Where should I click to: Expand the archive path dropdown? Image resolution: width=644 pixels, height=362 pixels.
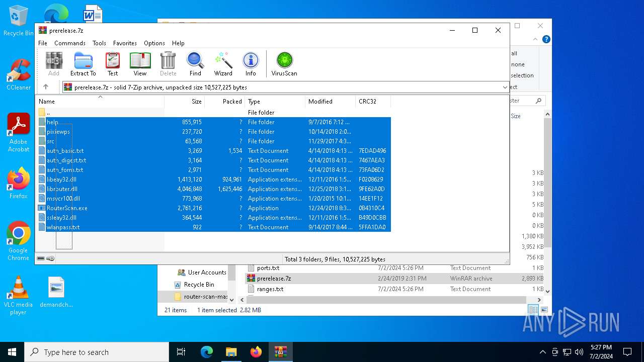pyautogui.click(x=505, y=87)
